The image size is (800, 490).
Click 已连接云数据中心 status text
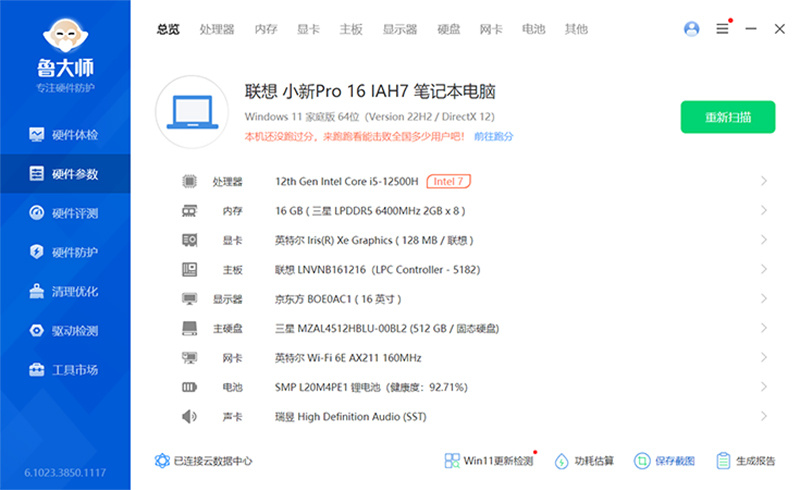(x=213, y=461)
